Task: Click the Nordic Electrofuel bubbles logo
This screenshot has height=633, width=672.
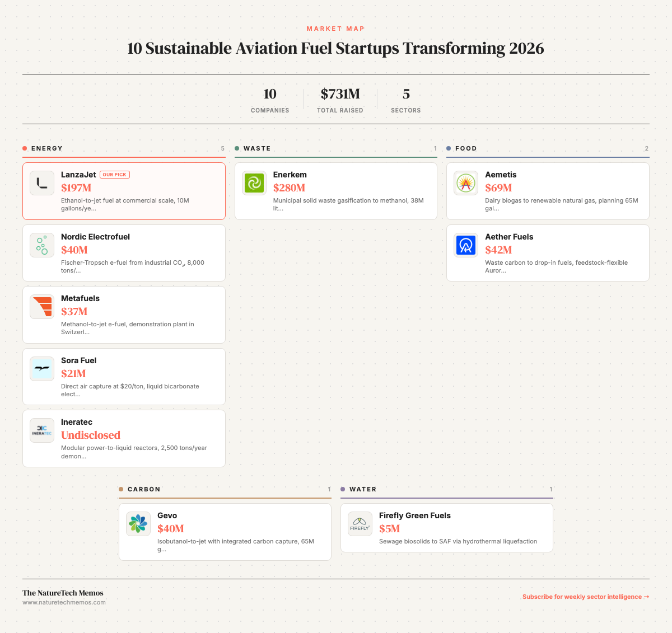Action: pyautogui.click(x=42, y=245)
